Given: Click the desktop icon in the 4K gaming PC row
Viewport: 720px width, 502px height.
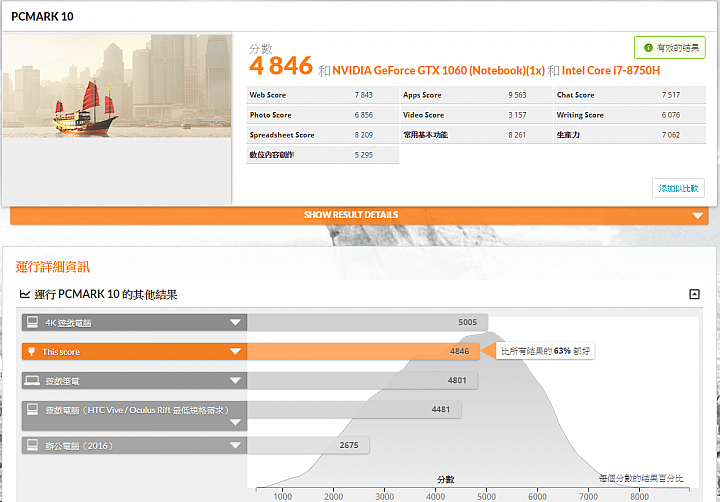Looking at the screenshot, I should click(x=32, y=322).
